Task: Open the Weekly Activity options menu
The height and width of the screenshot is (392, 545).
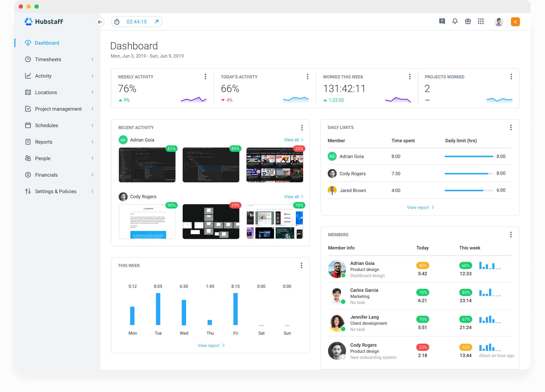Action: tap(205, 76)
